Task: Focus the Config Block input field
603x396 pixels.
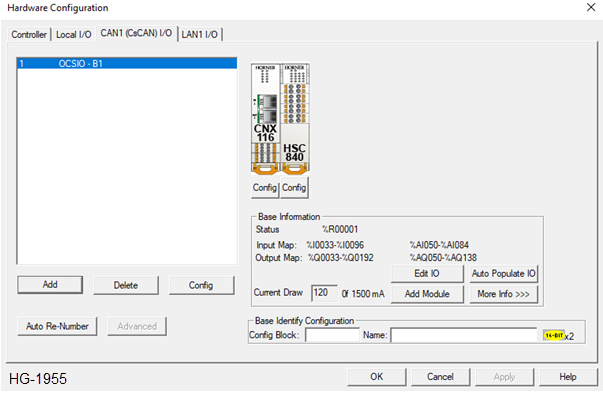Action: point(332,335)
